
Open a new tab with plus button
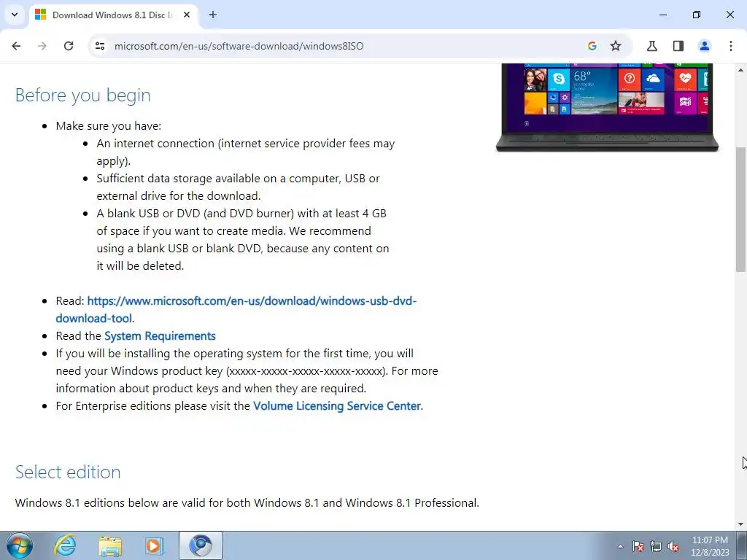click(x=213, y=15)
